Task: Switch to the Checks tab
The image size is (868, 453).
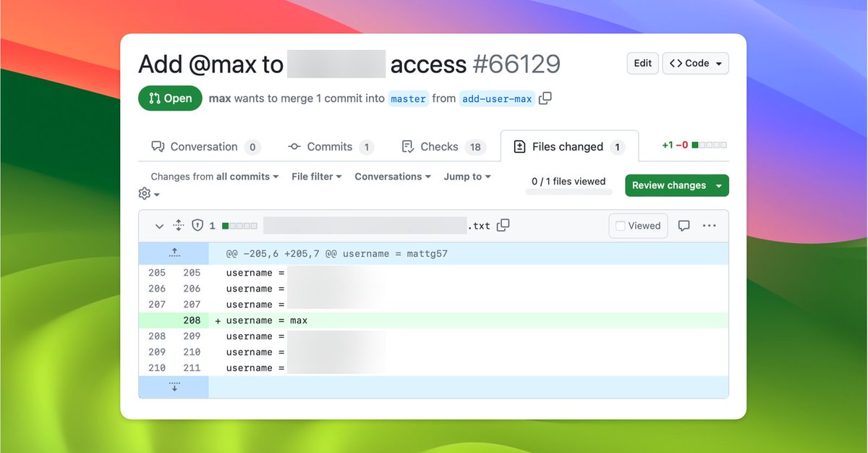Action: [443, 147]
